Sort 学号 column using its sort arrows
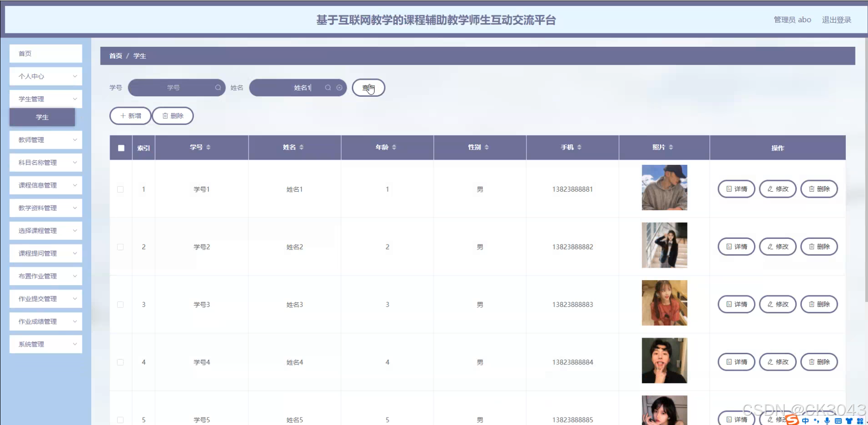 point(208,147)
